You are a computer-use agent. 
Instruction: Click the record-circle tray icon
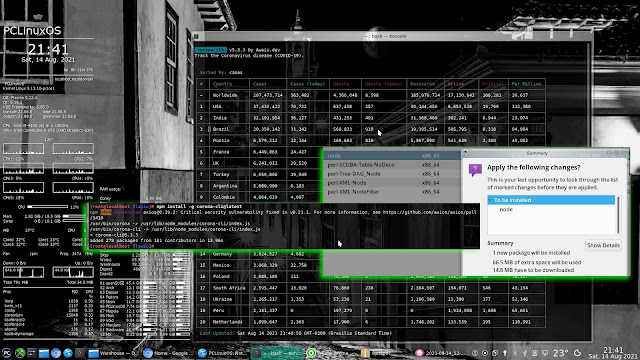[x=485, y=353]
